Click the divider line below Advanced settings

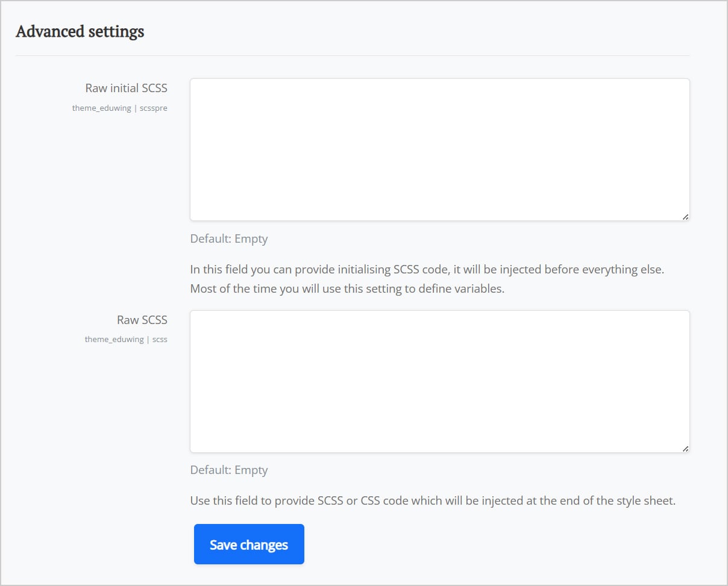tap(353, 57)
